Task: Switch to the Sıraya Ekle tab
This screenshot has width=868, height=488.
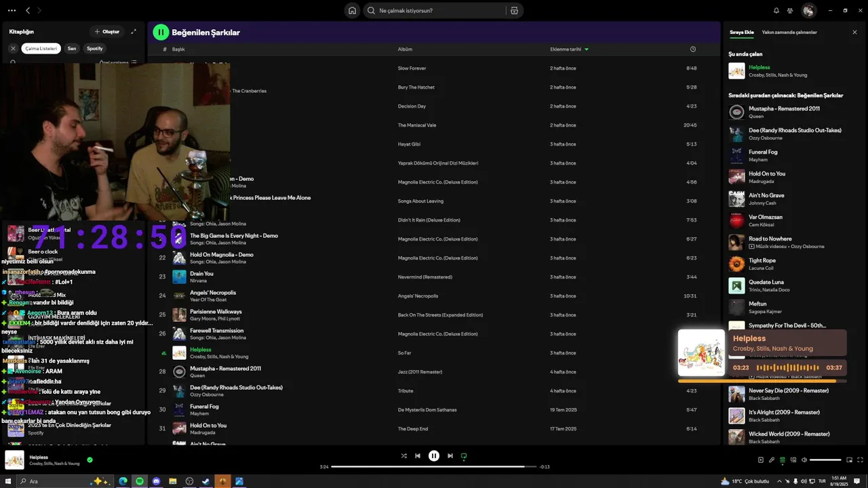Action: click(741, 32)
